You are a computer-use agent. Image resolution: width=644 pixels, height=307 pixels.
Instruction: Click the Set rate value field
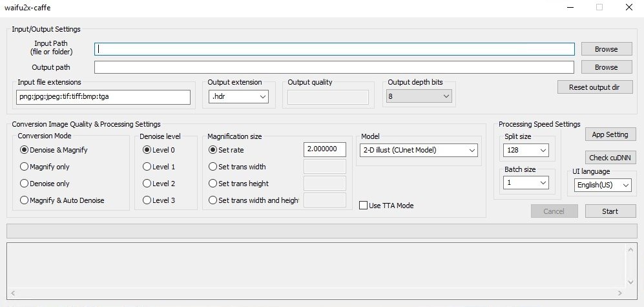tap(325, 149)
